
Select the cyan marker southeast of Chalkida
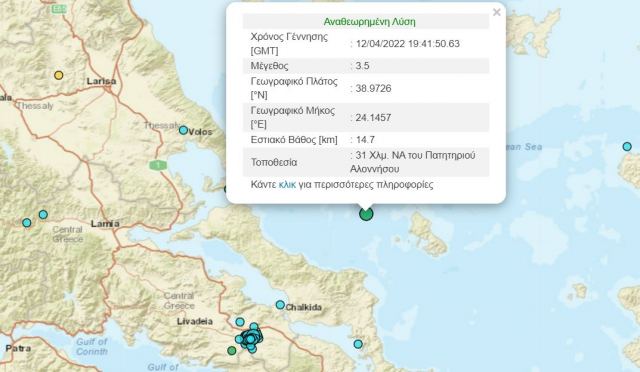pyautogui.click(x=358, y=344)
